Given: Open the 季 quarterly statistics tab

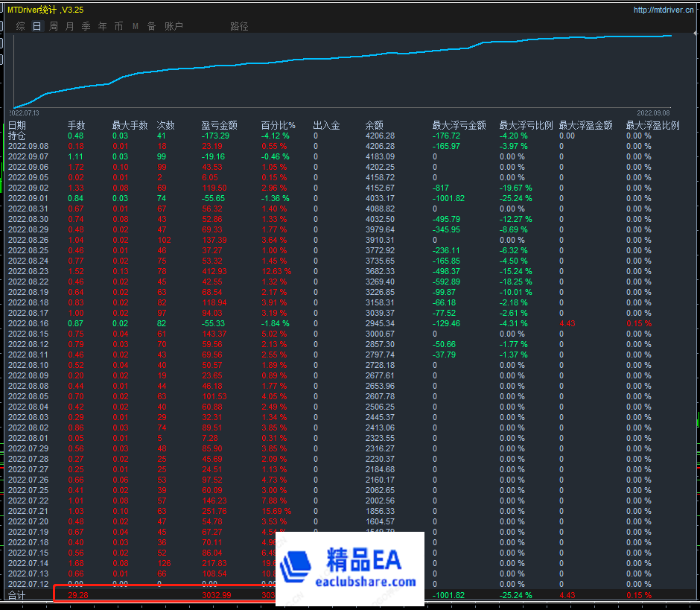Looking at the screenshot, I should (86, 26).
